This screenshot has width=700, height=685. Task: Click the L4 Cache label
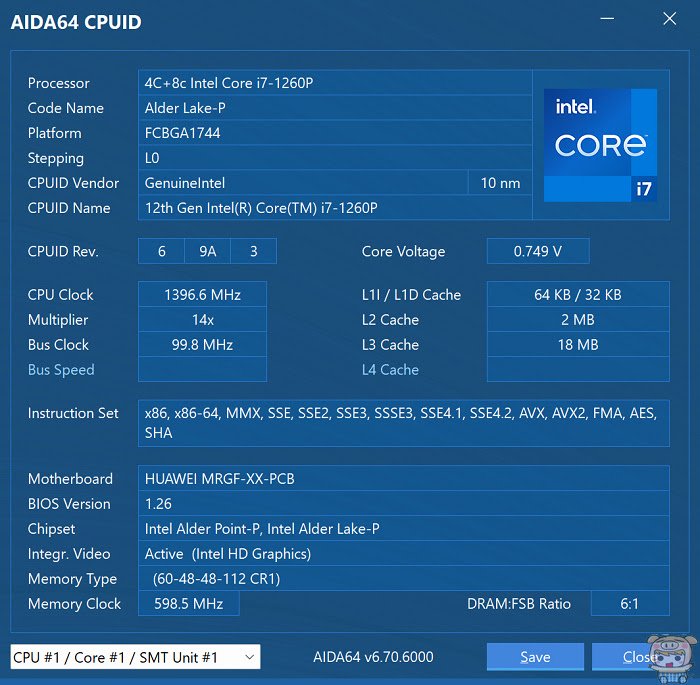pos(390,370)
